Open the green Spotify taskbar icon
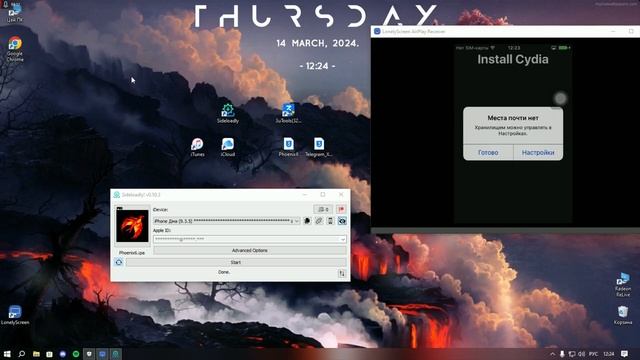 click(x=76, y=354)
